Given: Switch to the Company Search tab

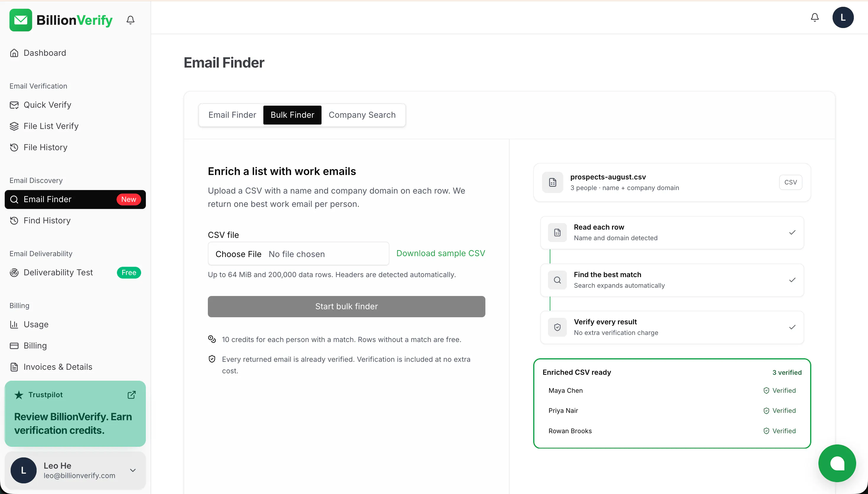Looking at the screenshot, I should click(362, 115).
